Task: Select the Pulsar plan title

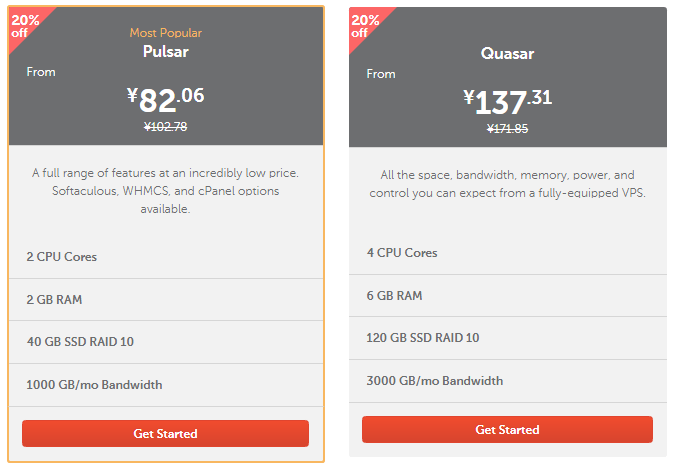Action: tap(166, 51)
